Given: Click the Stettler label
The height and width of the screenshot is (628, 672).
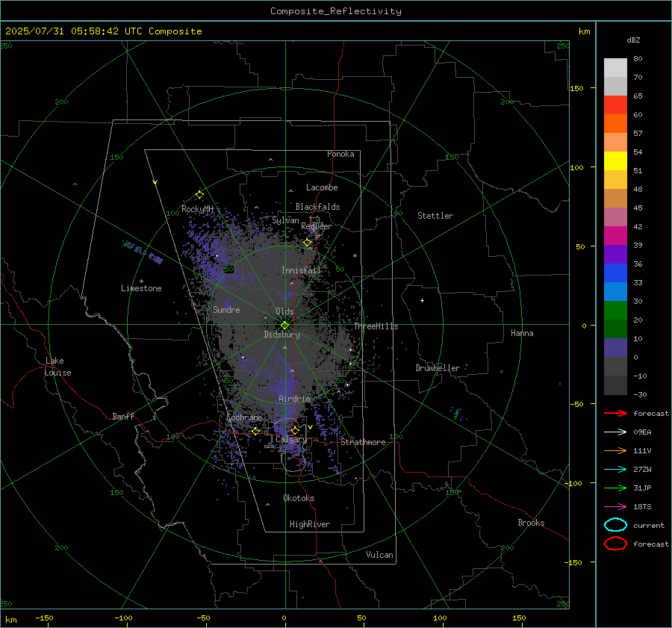Looking at the screenshot, I should [x=435, y=216].
